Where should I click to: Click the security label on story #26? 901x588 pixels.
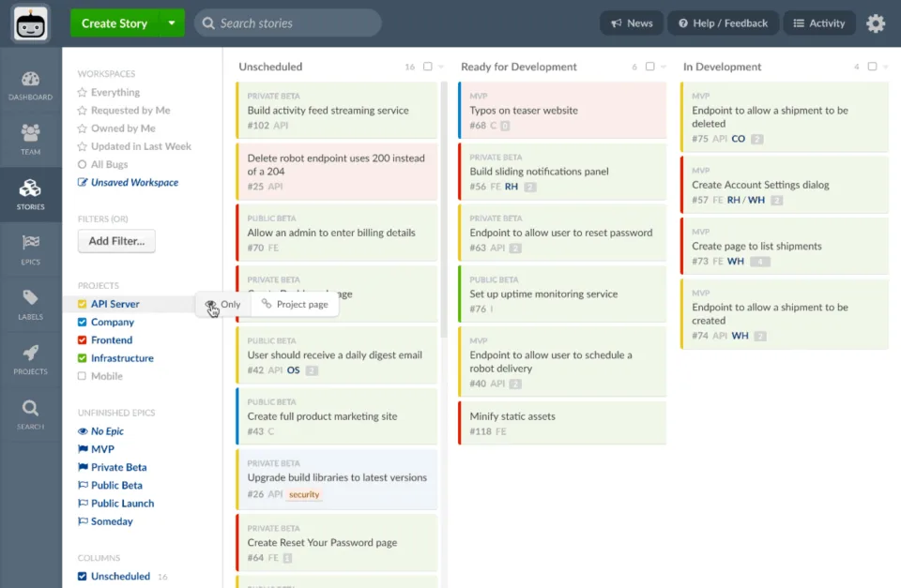click(304, 494)
